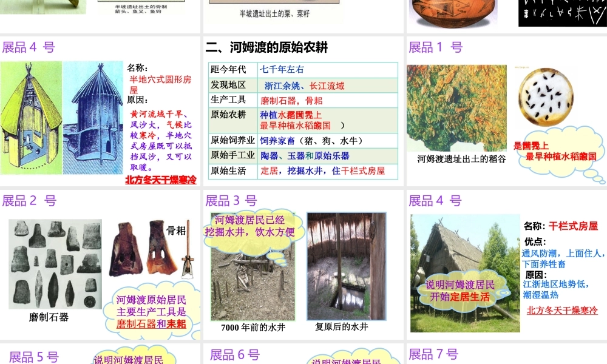The image size is (607, 364).
Task: Click the 原始手工业 table cell
Action: (233, 155)
